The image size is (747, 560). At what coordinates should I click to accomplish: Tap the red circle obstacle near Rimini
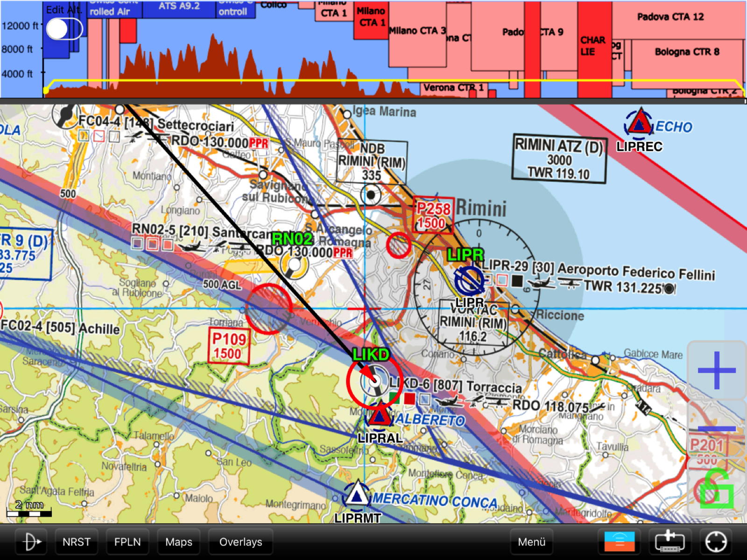399,245
